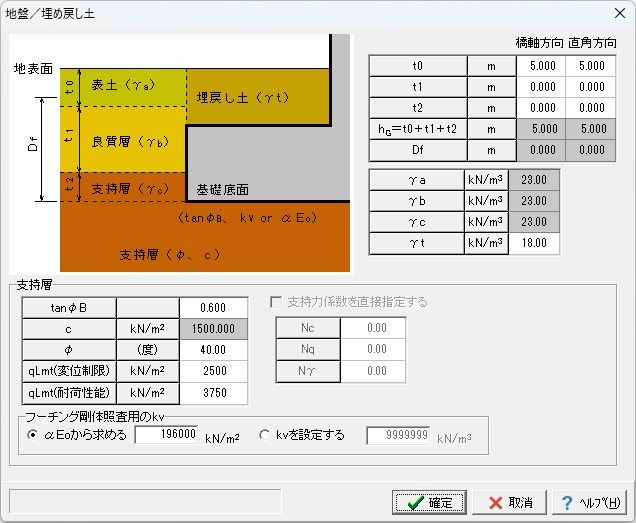Click the γt row label
636x523 pixels.
(417, 243)
